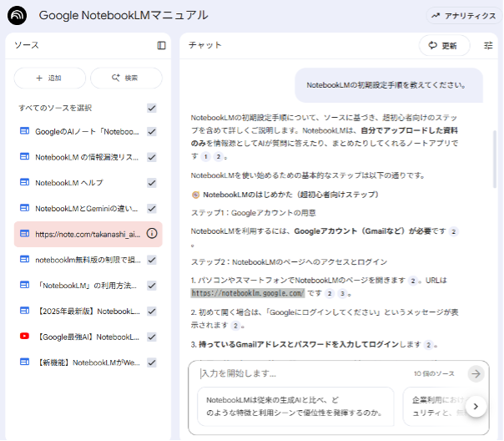
Task: Click the NotebookLM logo icon
Action: pyautogui.click(x=17, y=15)
